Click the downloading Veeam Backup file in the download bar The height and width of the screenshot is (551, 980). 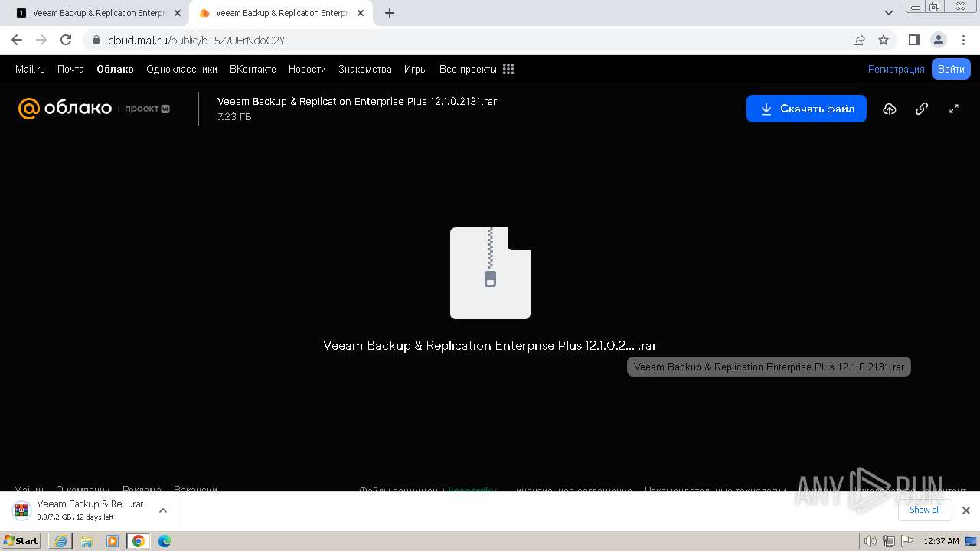[x=81, y=510]
